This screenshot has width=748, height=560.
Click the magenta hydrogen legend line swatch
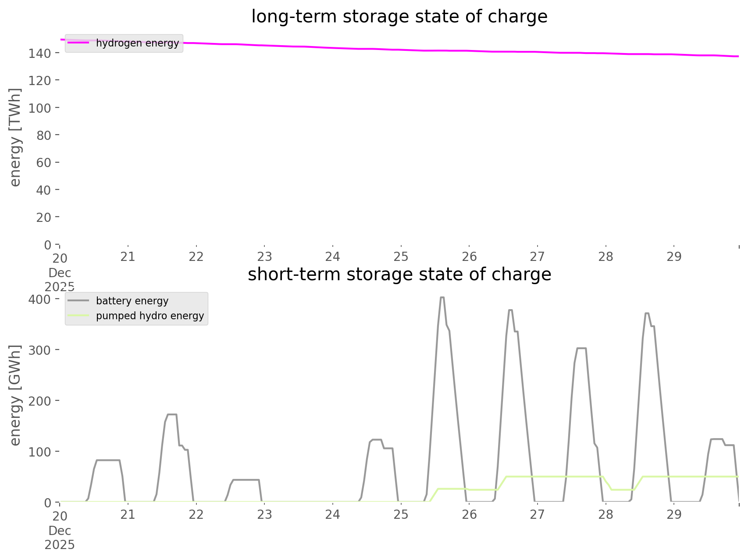coord(79,43)
